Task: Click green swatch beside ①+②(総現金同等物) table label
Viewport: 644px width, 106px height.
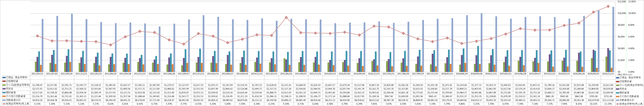Action: pyautogui.click(x=4, y=85)
